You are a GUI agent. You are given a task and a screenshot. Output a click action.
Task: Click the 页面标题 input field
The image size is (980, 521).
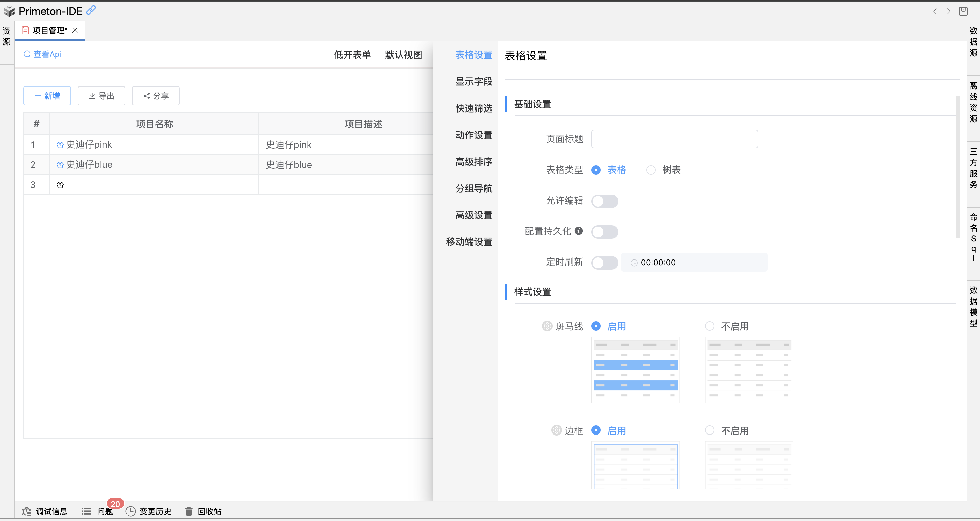pyautogui.click(x=674, y=139)
